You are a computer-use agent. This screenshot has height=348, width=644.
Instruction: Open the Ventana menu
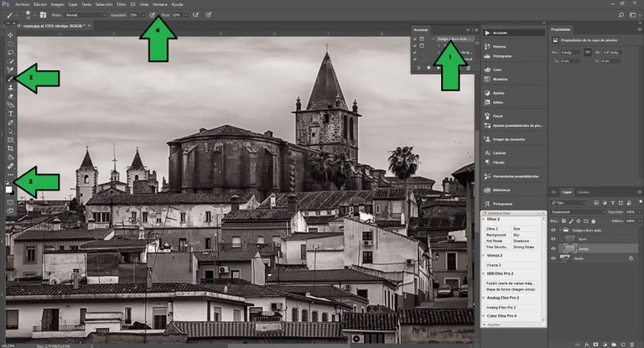[x=160, y=4]
